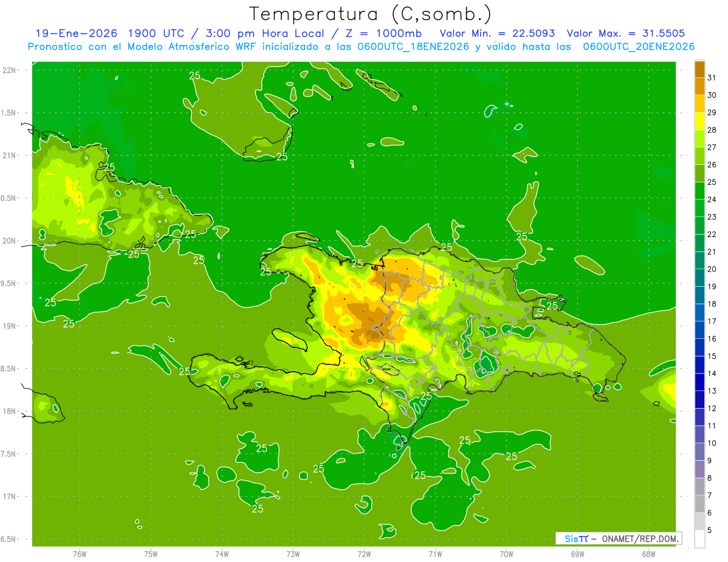Screen dimensions: 728x562
Task: Click the "68W" longitude axis label
Action: click(x=649, y=554)
